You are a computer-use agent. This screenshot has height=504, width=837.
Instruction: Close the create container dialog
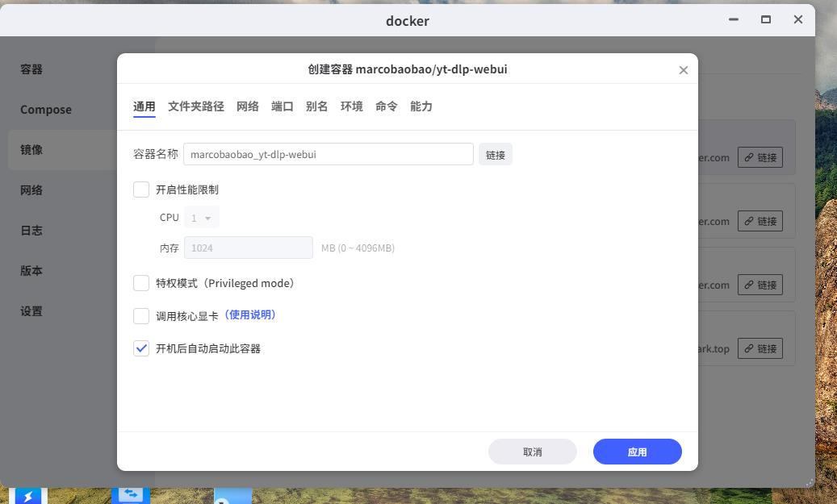(x=684, y=70)
